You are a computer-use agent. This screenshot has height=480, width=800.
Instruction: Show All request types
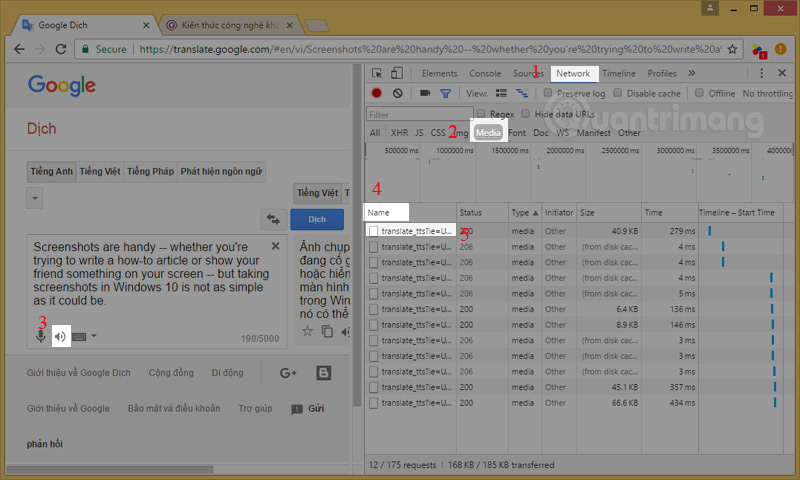point(375,133)
